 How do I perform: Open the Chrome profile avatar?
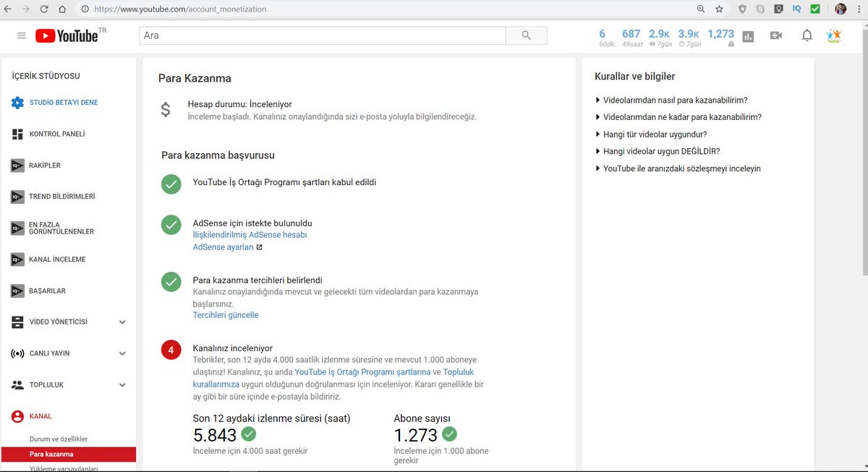pyautogui.click(x=841, y=9)
